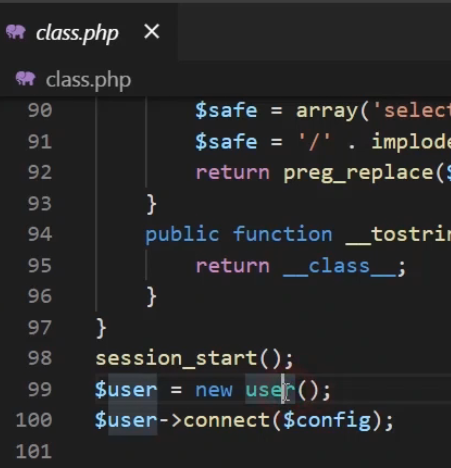Click "return" keyword on line 92
The image size is (451, 468).
233,173
